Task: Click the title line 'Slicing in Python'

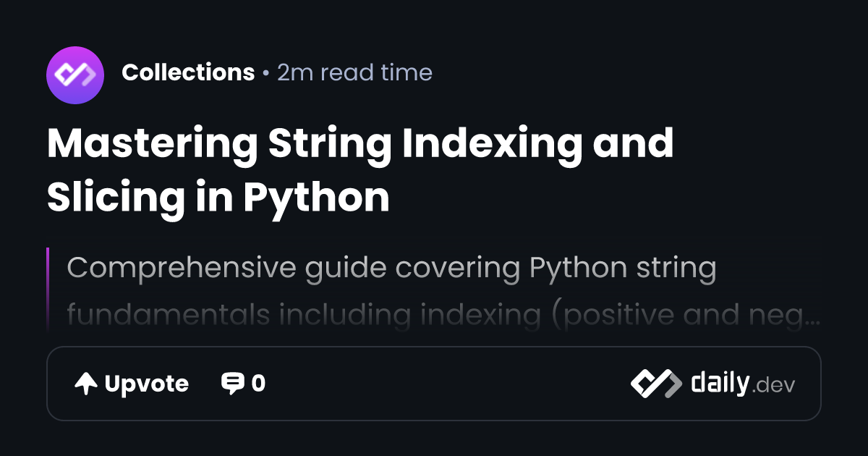Action: [x=218, y=195]
